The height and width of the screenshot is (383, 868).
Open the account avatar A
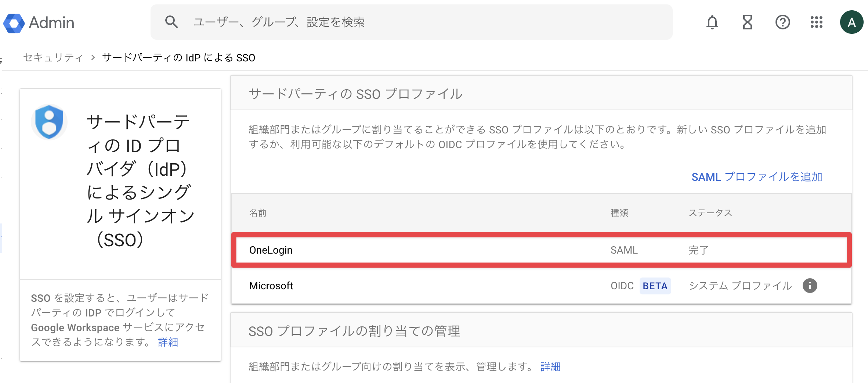click(x=851, y=22)
